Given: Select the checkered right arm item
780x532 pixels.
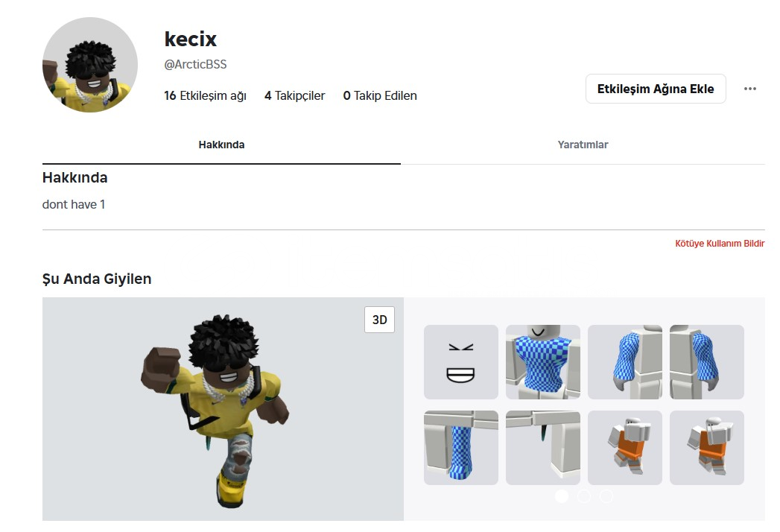Looking at the screenshot, I should coord(706,362).
